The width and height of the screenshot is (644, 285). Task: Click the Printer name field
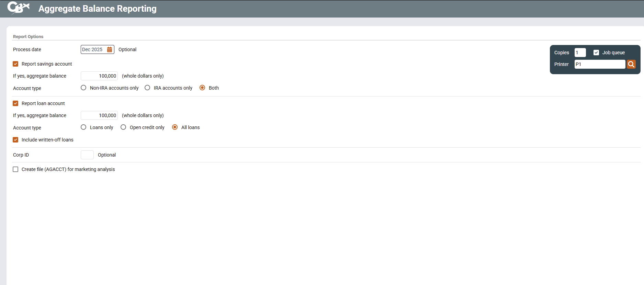(x=599, y=64)
